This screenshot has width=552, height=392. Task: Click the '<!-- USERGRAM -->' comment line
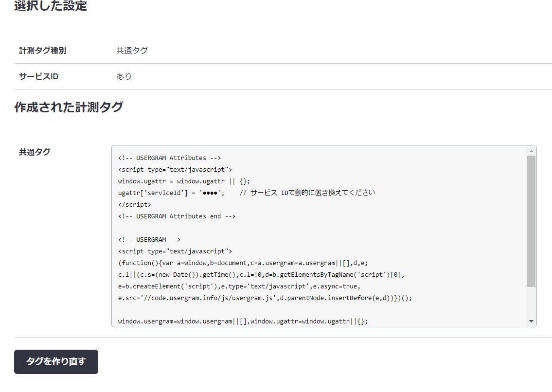coord(149,239)
